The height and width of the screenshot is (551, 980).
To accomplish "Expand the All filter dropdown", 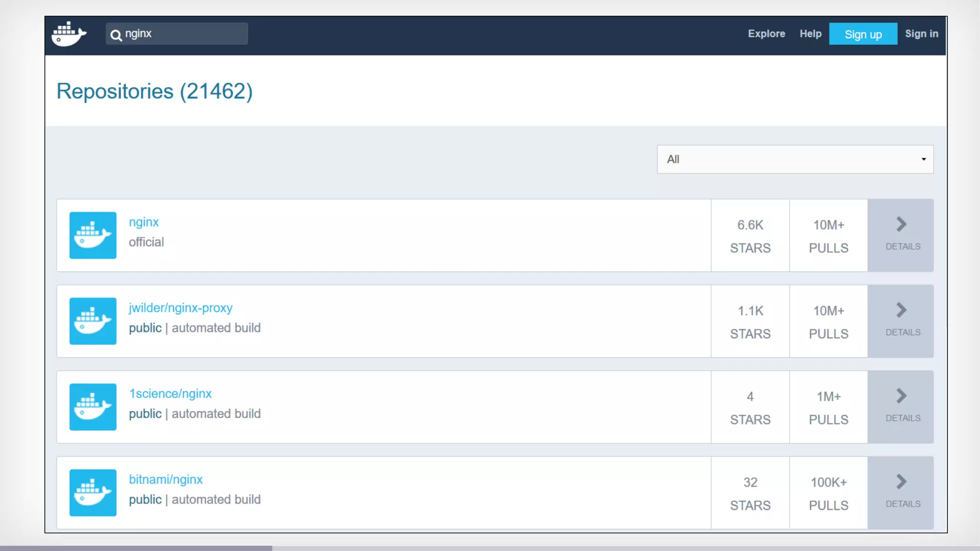I will (795, 159).
